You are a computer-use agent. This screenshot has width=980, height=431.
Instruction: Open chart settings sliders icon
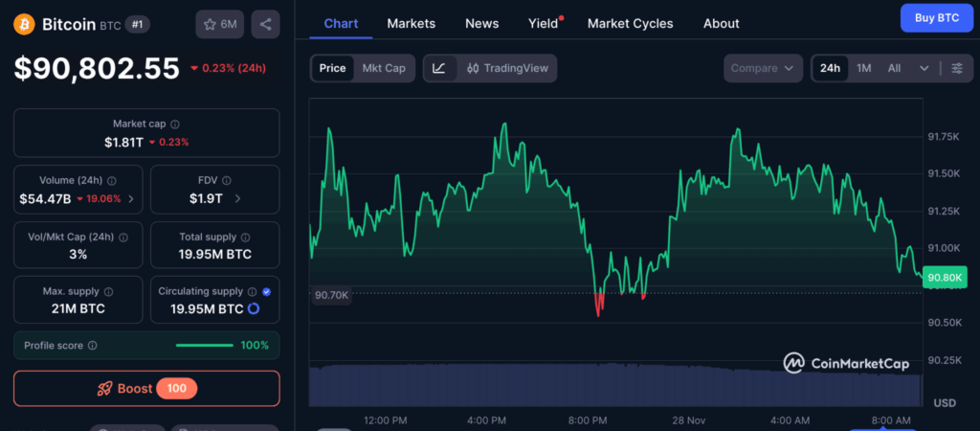956,68
